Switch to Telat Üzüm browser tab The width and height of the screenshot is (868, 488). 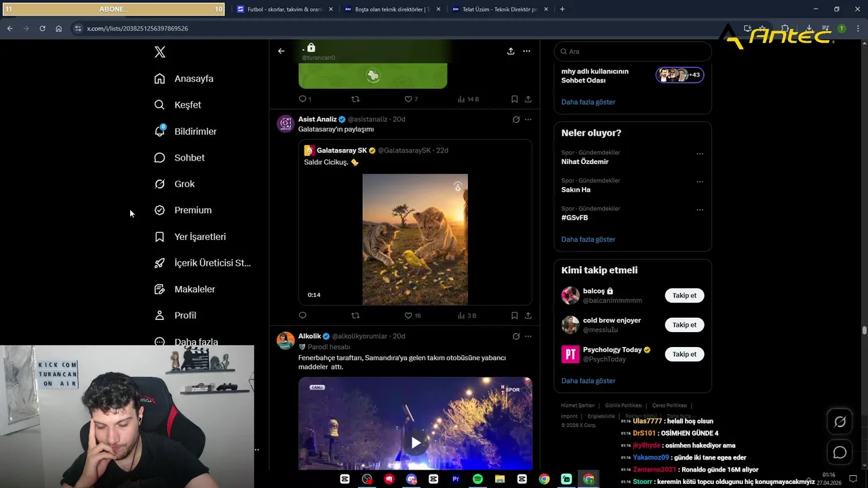[x=500, y=9]
